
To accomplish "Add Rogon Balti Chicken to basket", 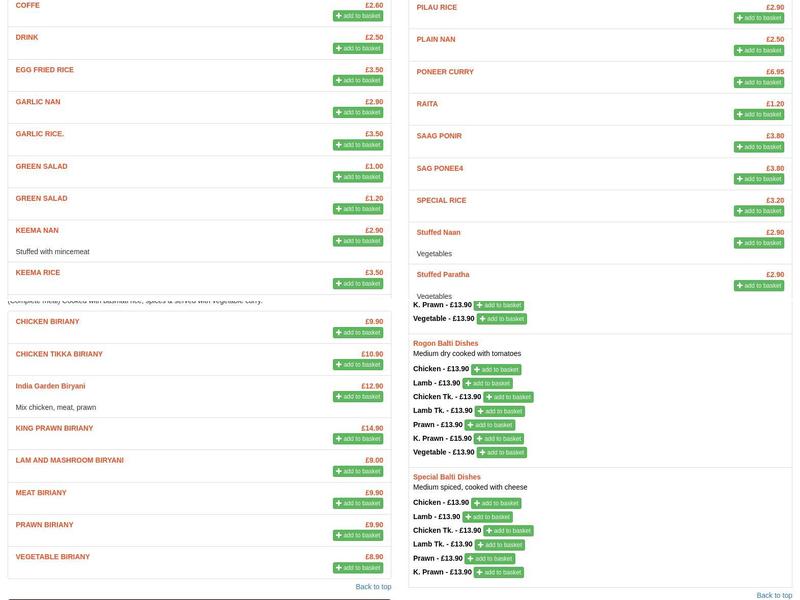I will click(496, 370).
